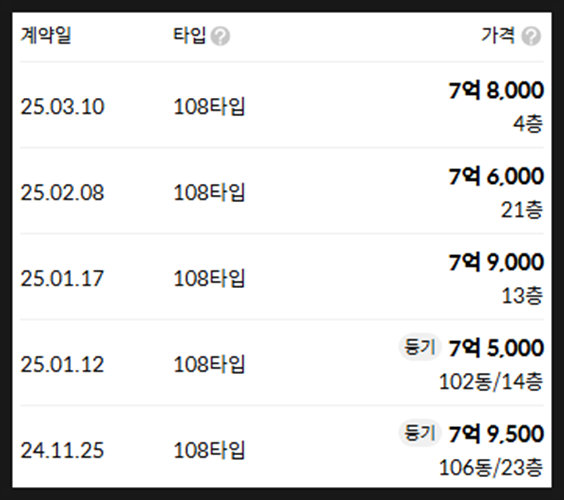
Task: Click the 102동/14층 floor detail
Action: tap(491, 382)
